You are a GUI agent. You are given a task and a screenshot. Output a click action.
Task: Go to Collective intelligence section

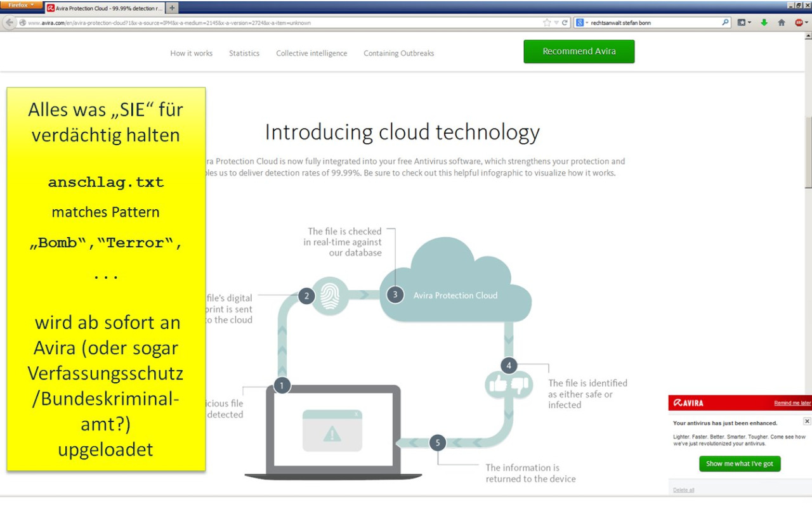(311, 53)
